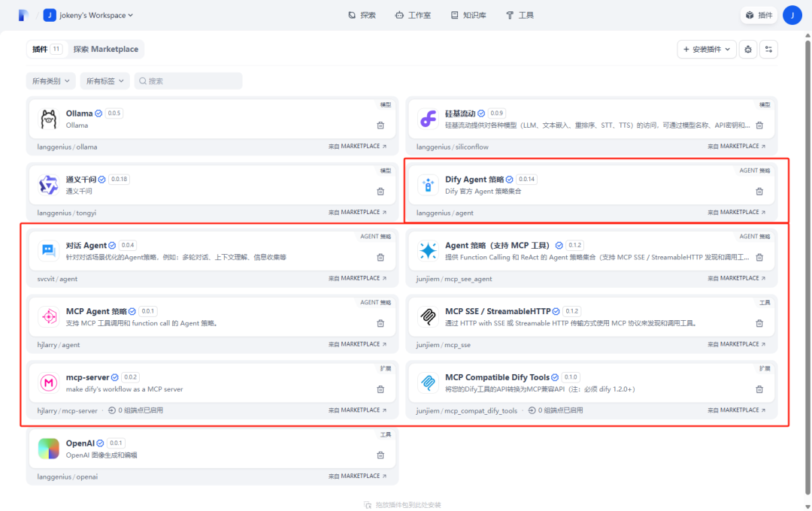
Task: Expand the 所有标签 filter dropdown
Action: (x=105, y=80)
